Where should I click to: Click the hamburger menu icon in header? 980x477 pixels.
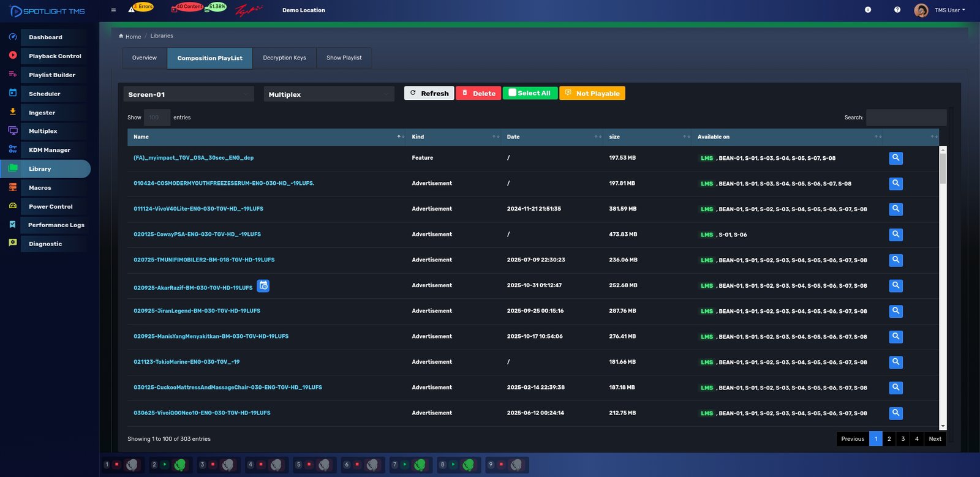coord(113,10)
